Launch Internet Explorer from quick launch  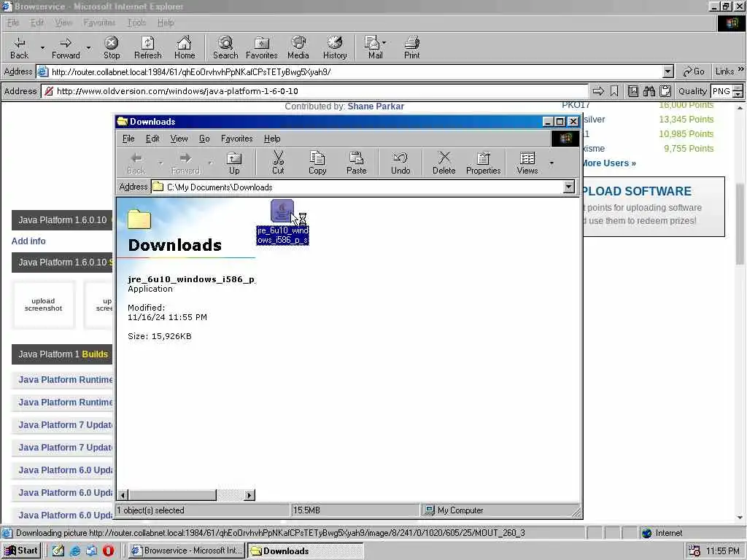(x=75, y=551)
